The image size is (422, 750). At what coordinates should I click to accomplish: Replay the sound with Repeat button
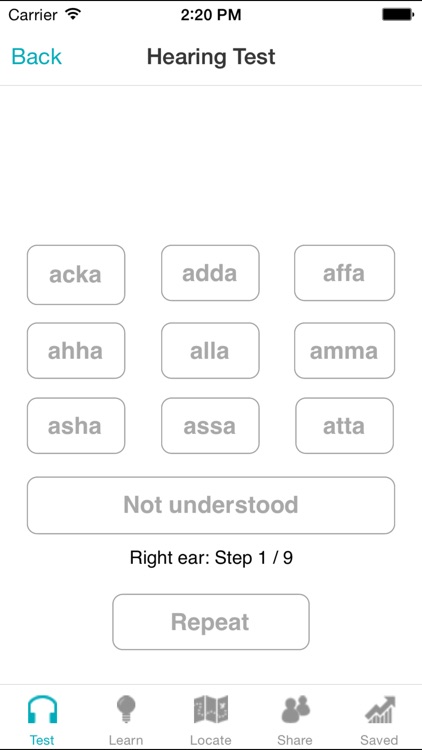pyautogui.click(x=211, y=622)
